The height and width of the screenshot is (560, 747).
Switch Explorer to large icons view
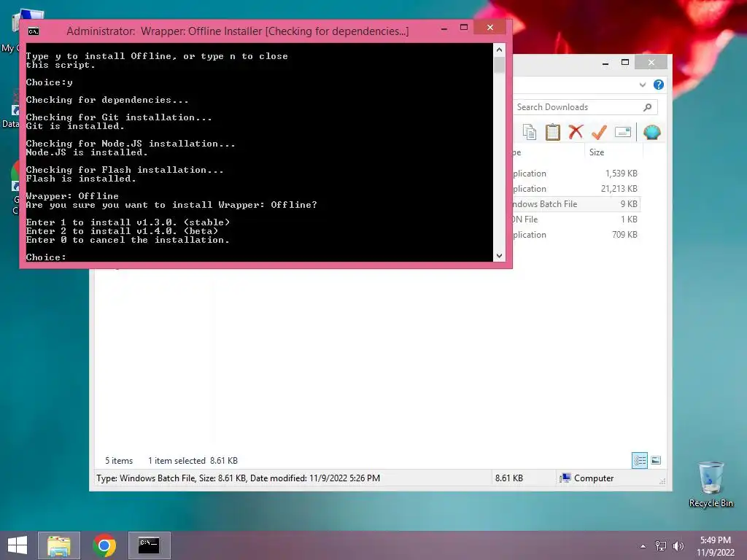(656, 460)
